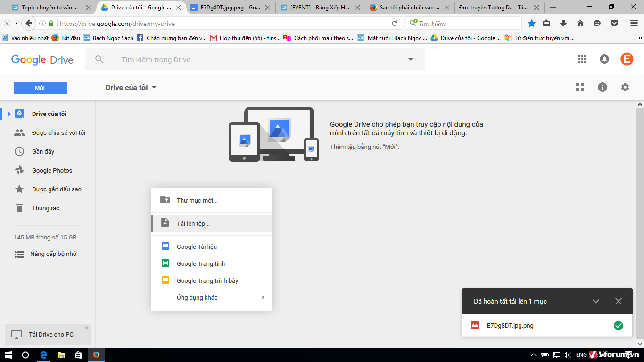644x362 pixels.
Task: Switch to grid view layout icon
Action: click(579, 87)
